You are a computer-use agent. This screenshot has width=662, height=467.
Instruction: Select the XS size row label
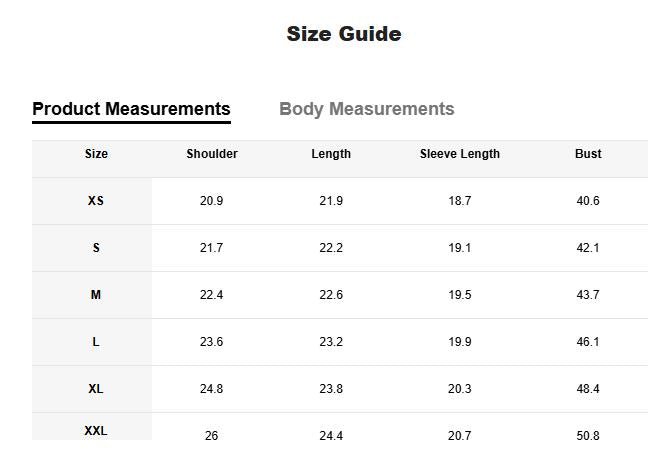coord(96,201)
